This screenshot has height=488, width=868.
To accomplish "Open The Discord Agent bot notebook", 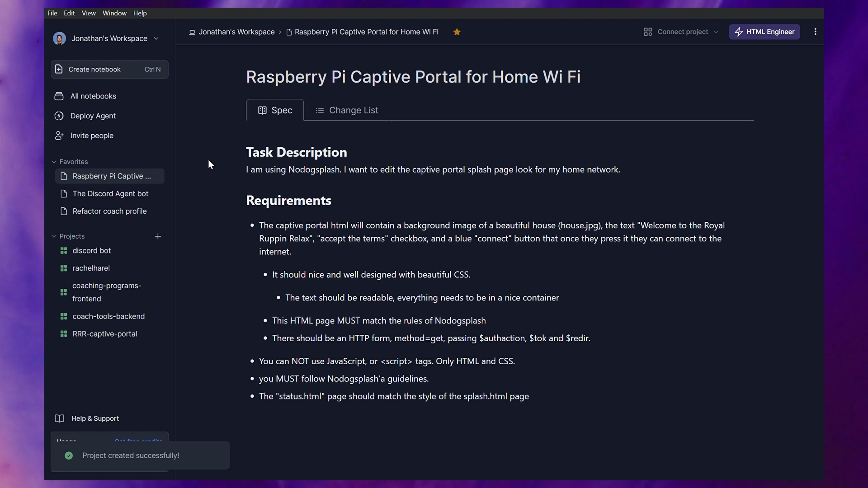I will (x=109, y=193).
